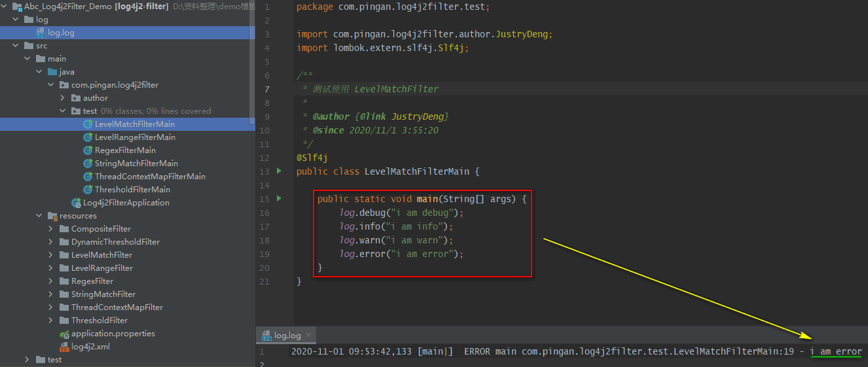Collapse the test package with coverage info
868x367 pixels.
coord(63,111)
